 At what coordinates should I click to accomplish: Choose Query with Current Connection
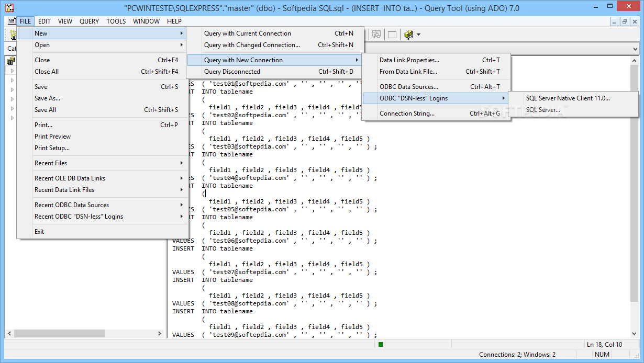[275, 33]
